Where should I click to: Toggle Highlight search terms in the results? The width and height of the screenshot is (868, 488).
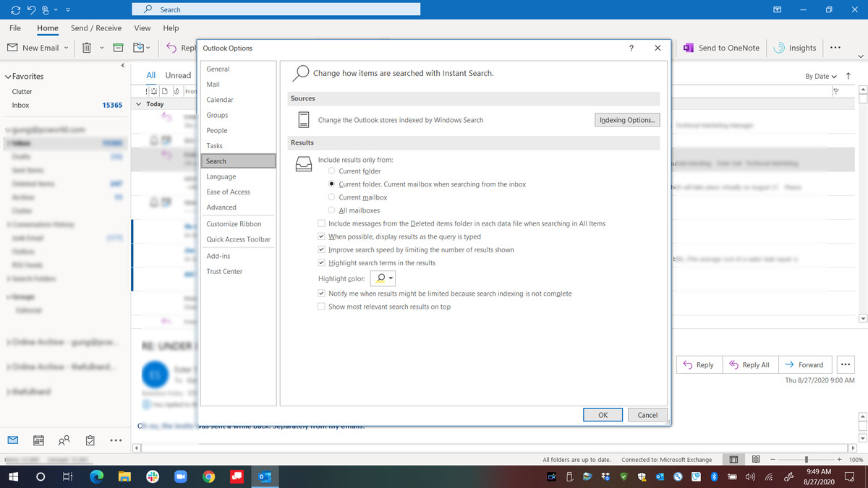322,262
